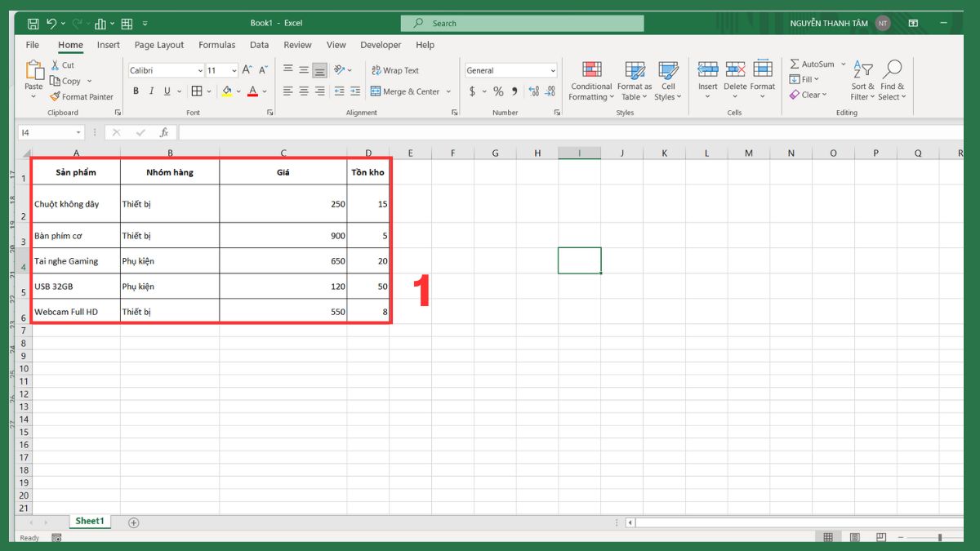The image size is (980, 551).
Task: Open Conditional Formatting options
Action: [590, 79]
